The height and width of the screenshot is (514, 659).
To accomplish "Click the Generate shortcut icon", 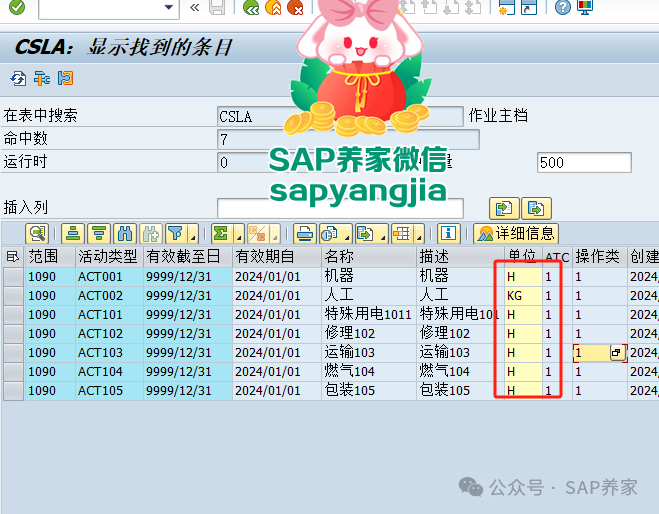I will point(529,7).
